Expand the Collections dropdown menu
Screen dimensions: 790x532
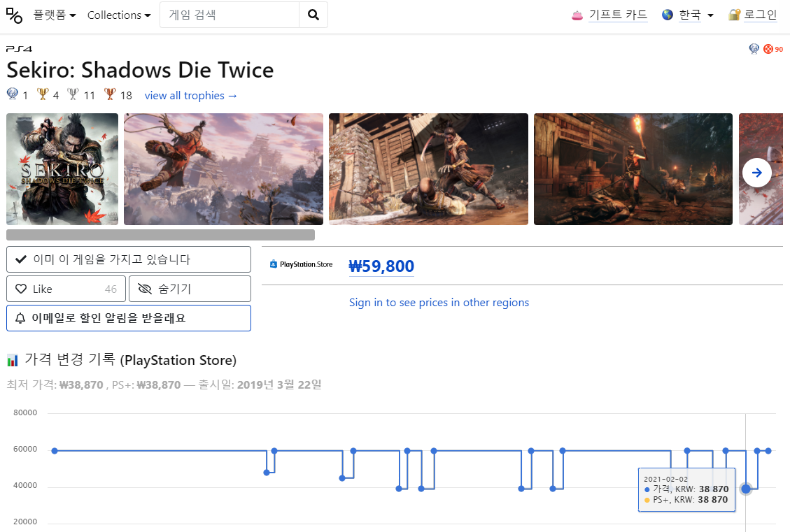(119, 15)
